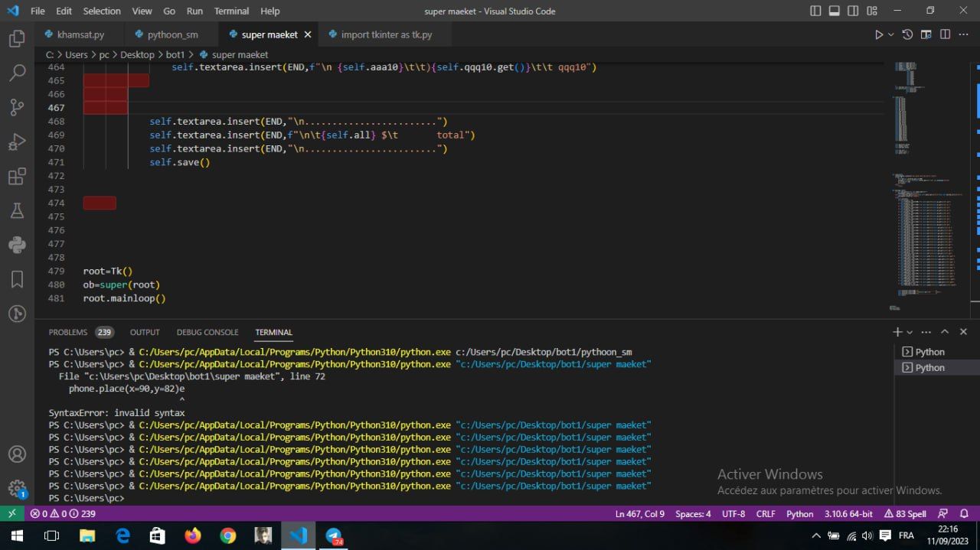Switch to the khamsat.py editor tab

(80, 34)
